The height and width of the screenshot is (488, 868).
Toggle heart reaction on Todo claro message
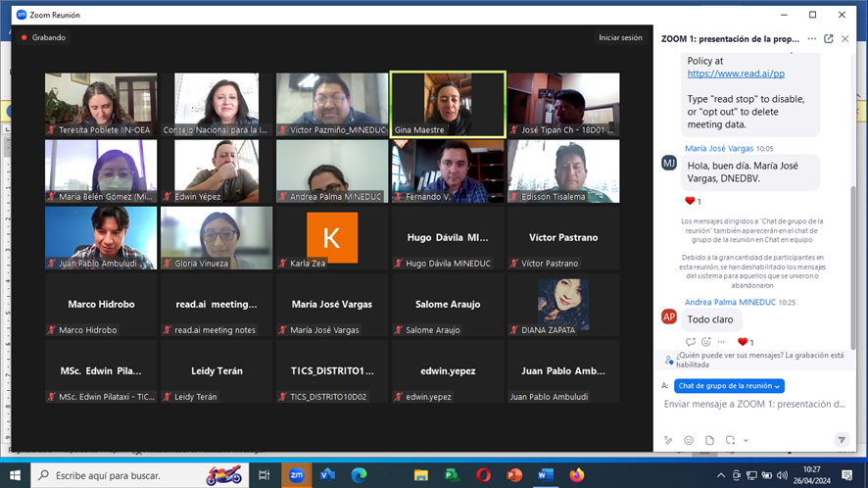[745, 342]
